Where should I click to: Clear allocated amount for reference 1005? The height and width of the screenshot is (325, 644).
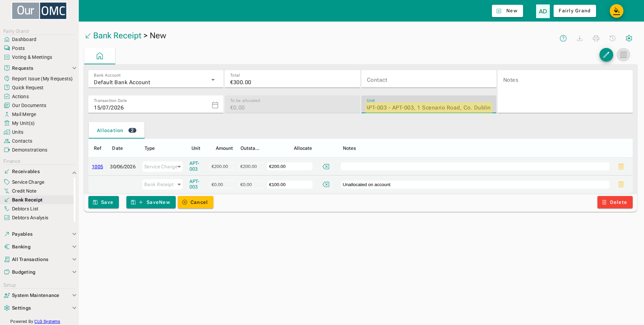coord(326,167)
